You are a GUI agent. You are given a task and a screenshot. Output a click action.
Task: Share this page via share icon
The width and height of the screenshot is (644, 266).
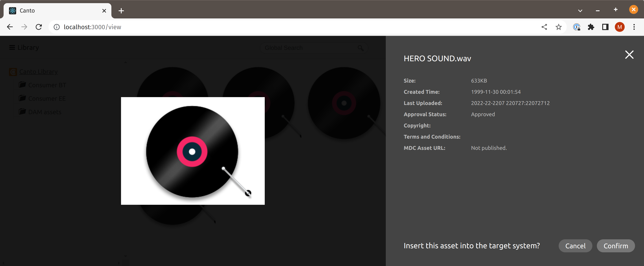click(544, 27)
